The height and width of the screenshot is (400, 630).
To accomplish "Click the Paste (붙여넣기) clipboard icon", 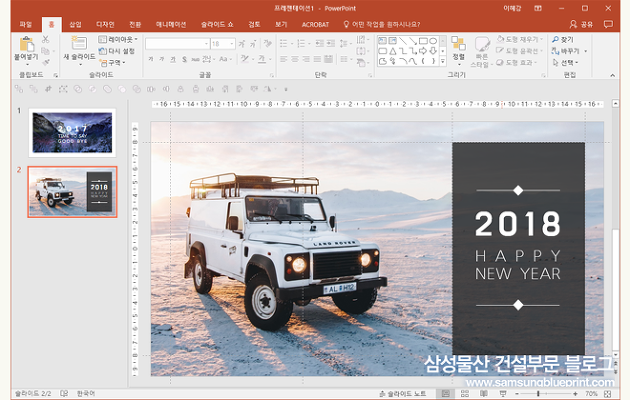I will coord(27,44).
